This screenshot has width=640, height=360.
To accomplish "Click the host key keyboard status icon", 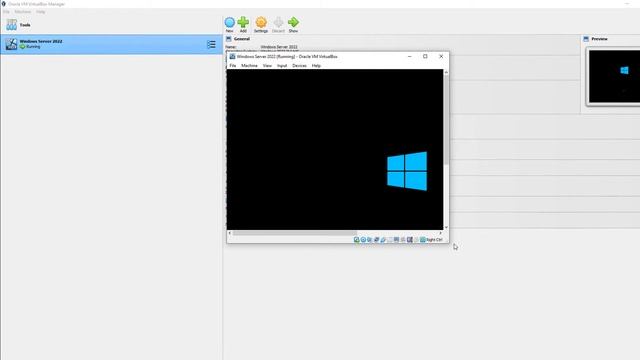I will click(x=423, y=240).
